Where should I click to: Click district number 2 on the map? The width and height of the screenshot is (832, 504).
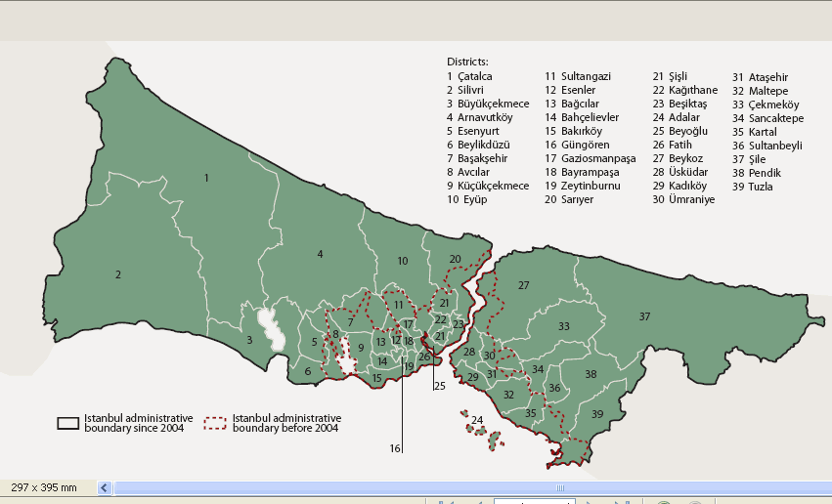coord(118,274)
